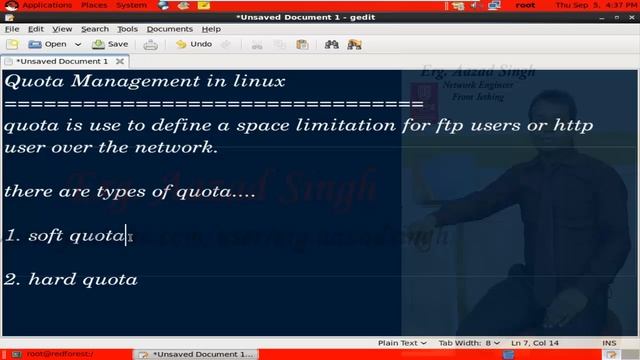Open Find and Replace icon
The image size is (640, 360).
point(354,44)
